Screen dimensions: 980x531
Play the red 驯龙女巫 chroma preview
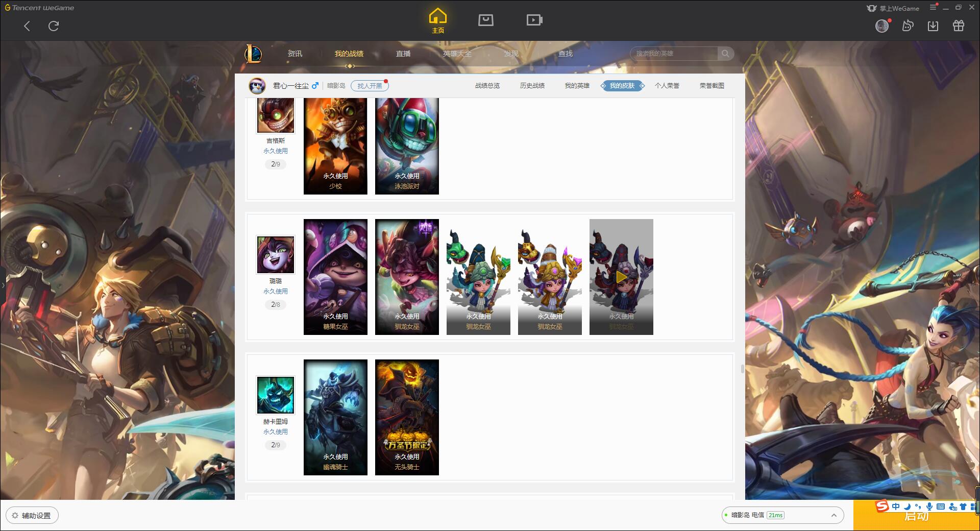[x=621, y=277]
